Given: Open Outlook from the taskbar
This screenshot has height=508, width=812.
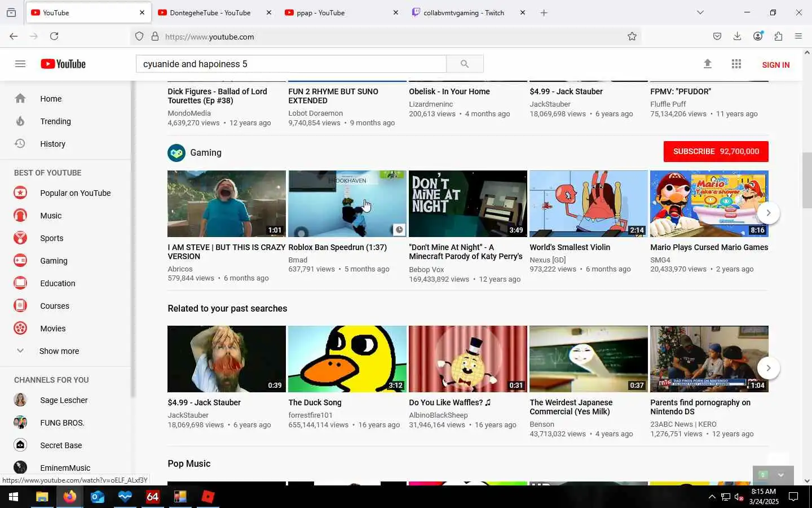Looking at the screenshot, I should tap(97, 497).
